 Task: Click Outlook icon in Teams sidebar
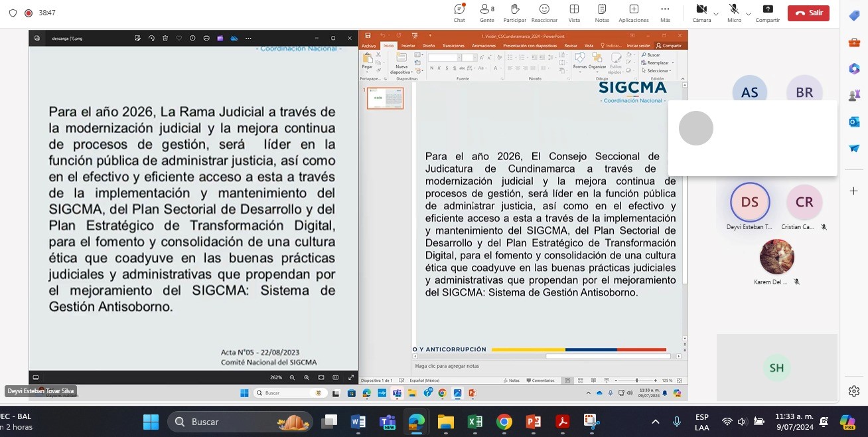pos(854,122)
